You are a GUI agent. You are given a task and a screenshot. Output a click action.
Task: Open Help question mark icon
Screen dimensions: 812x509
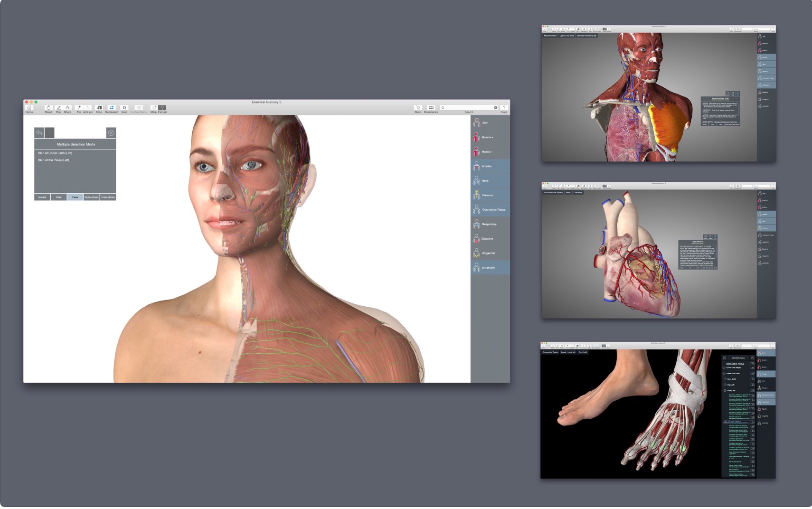[x=504, y=109]
